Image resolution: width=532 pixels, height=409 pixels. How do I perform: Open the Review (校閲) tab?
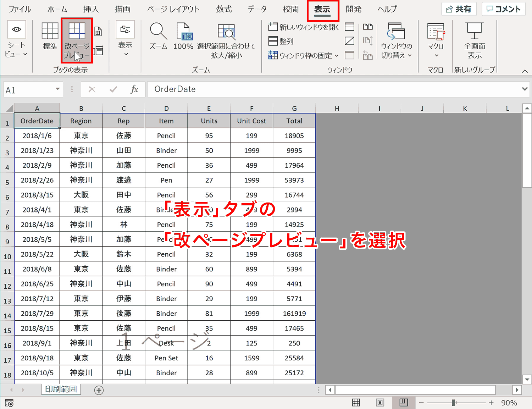[291, 9]
